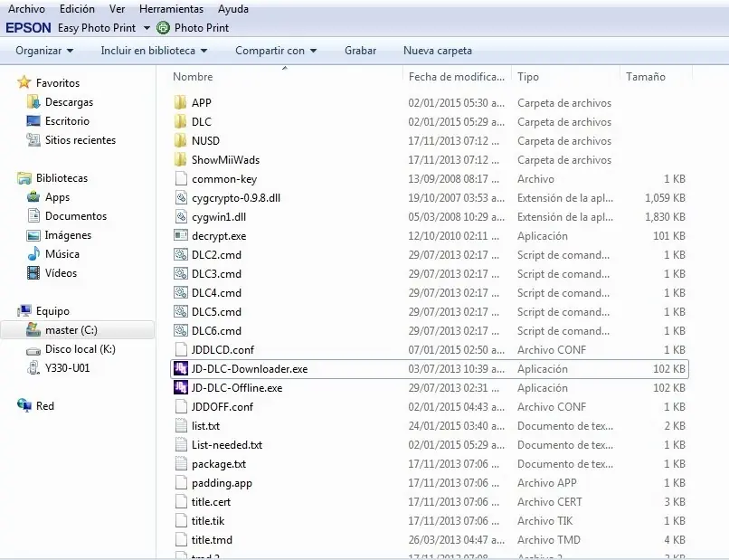Image resolution: width=729 pixels, height=560 pixels.
Task: Select the Vídeos library icon
Action: [x=33, y=273]
